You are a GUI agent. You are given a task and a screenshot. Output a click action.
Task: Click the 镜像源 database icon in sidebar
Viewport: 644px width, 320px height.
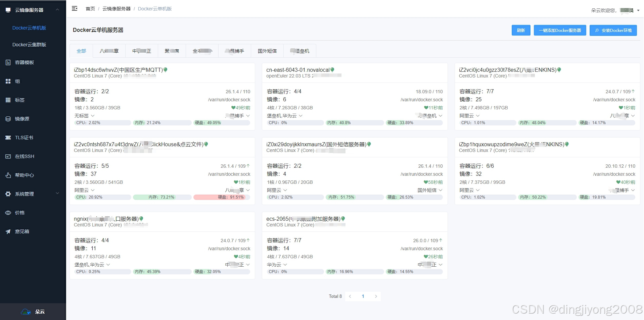click(8, 119)
